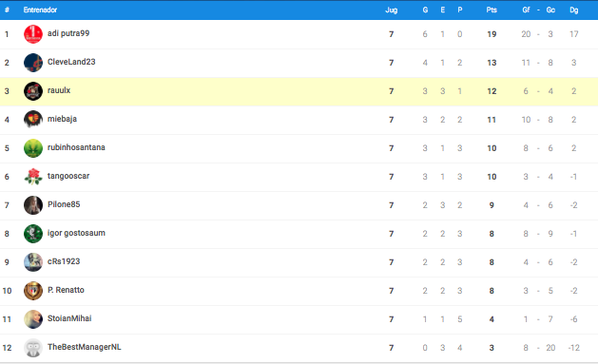
Task: Click P. Renatto's shield crest avatar
Action: coord(33,291)
